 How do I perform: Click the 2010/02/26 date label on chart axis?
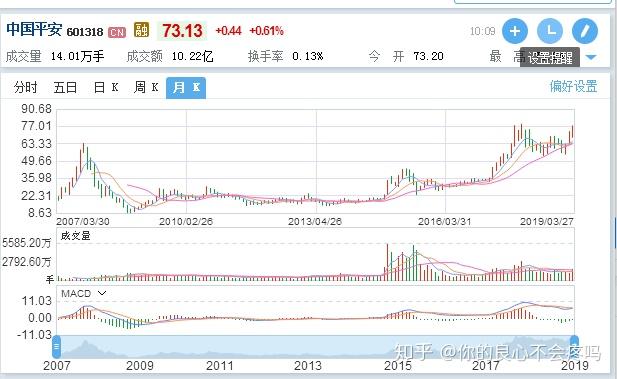186,222
